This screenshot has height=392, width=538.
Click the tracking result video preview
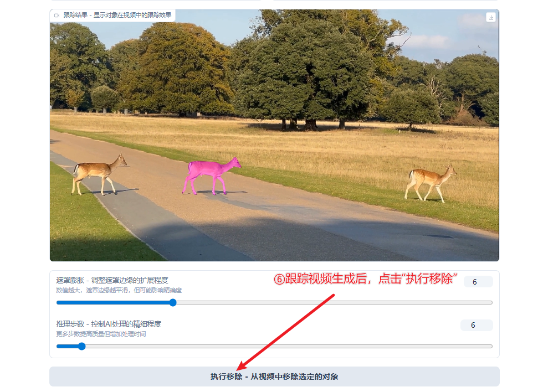(274, 136)
